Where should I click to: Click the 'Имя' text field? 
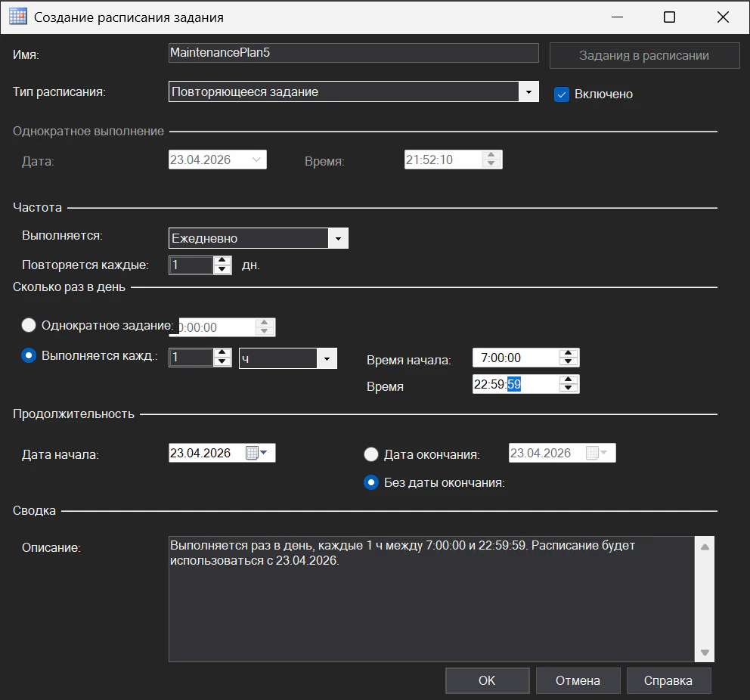click(x=353, y=53)
